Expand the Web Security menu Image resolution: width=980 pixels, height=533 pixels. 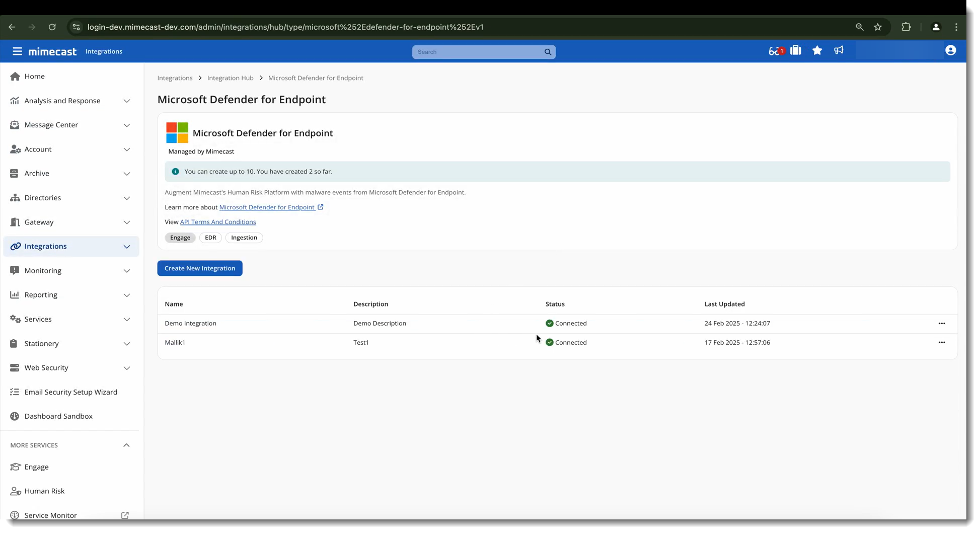pyautogui.click(x=127, y=368)
